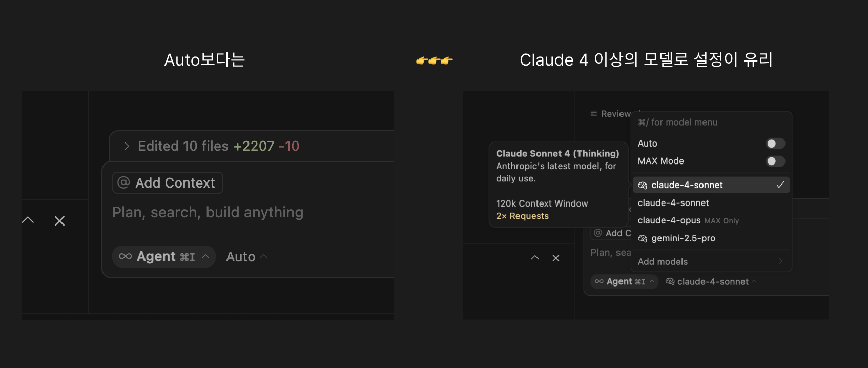
Task: Click the checkmark on selected claude-4-sonnet row
Action: (780, 185)
